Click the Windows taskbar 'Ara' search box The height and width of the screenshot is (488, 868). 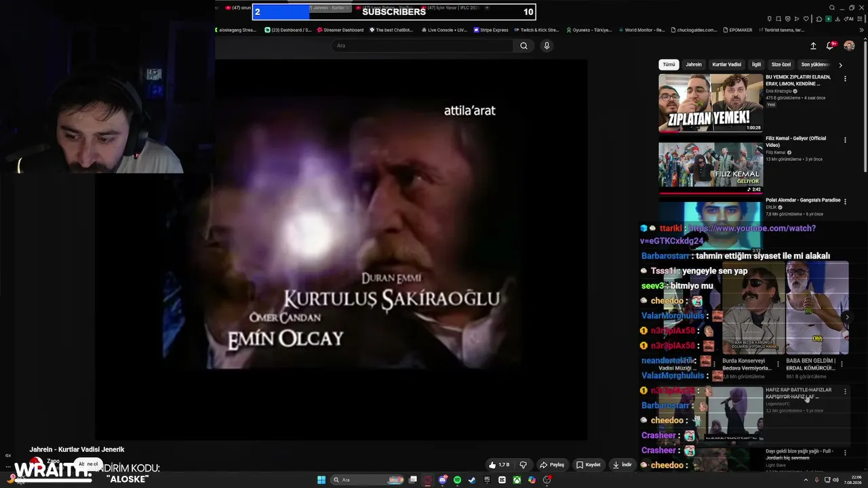pyautogui.click(x=367, y=480)
